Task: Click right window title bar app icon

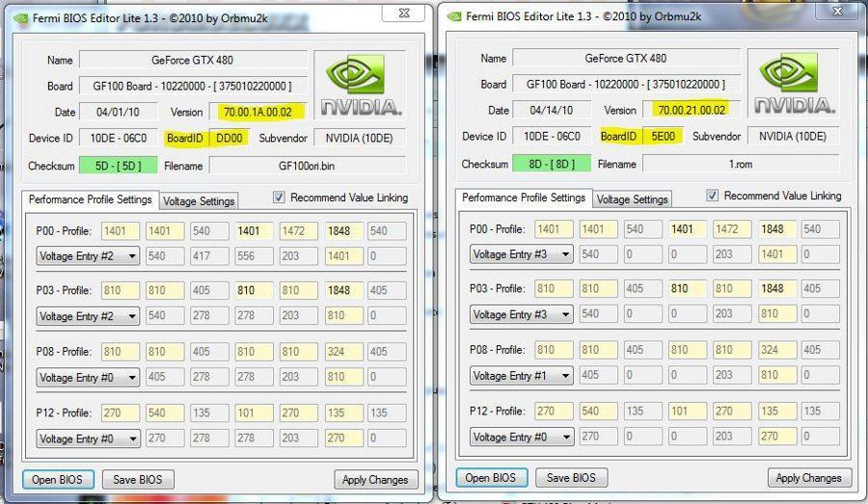Action: coord(454,16)
